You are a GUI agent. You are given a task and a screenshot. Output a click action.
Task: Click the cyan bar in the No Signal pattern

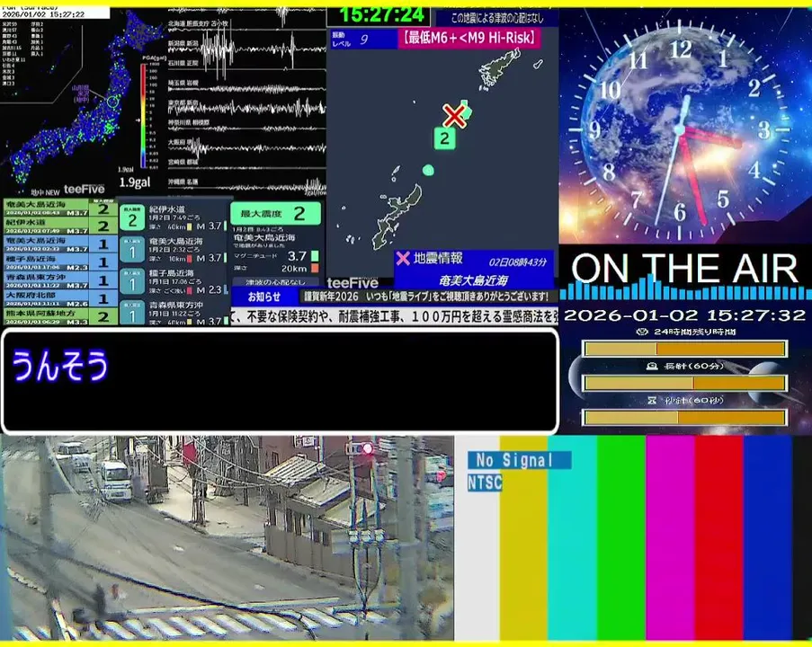[572, 538]
